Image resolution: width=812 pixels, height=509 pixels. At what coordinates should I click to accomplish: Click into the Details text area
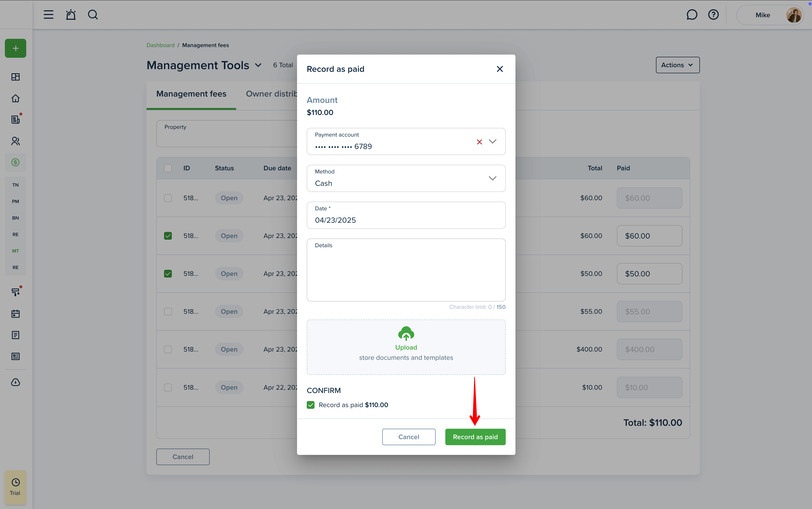(x=406, y=270)
